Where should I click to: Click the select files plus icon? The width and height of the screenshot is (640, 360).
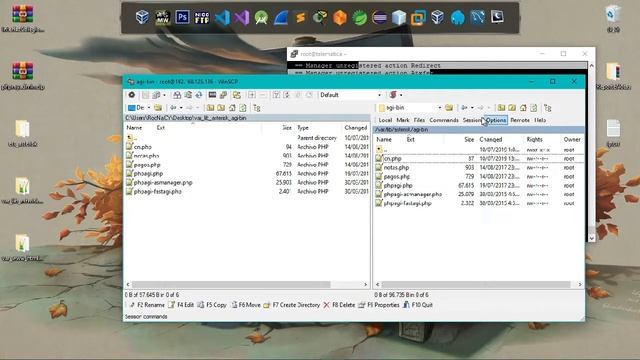pyautogui.click(x=251, y=95)
